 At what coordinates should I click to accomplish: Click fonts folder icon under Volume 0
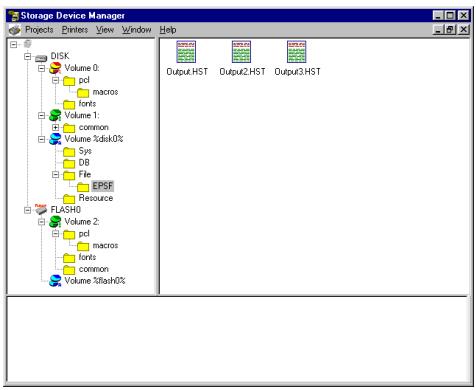(x=69, y=104)
